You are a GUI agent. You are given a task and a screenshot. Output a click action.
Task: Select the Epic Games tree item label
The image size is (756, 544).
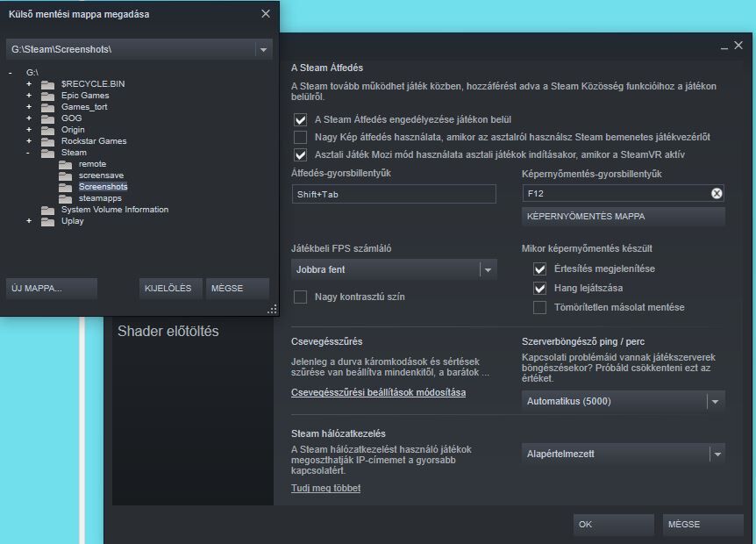[85, 96]
